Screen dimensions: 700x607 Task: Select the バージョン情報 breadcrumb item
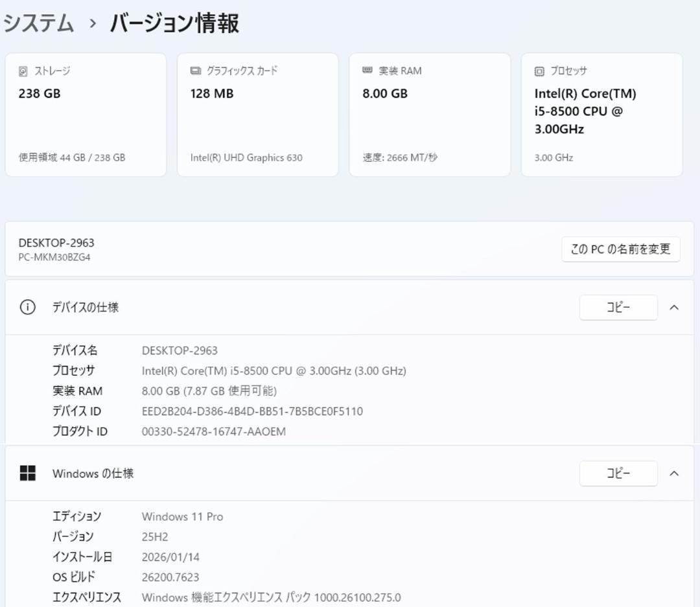tap(174, 22)
